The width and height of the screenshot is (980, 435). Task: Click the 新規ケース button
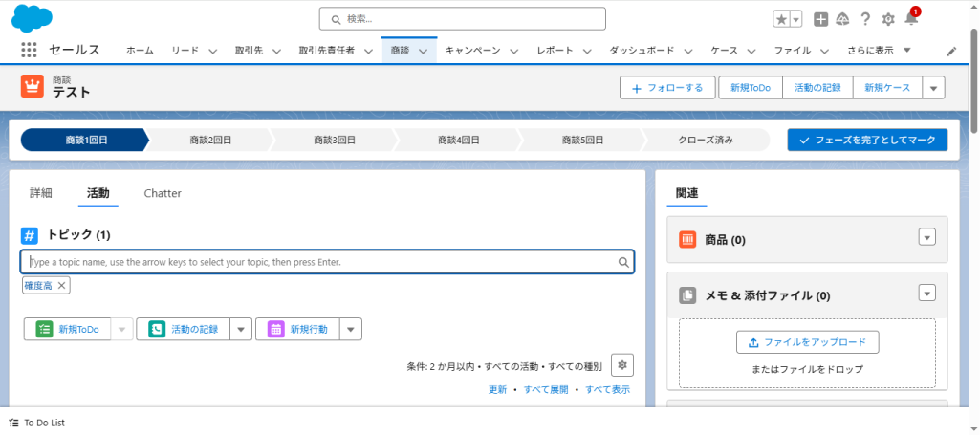[887, 88]
